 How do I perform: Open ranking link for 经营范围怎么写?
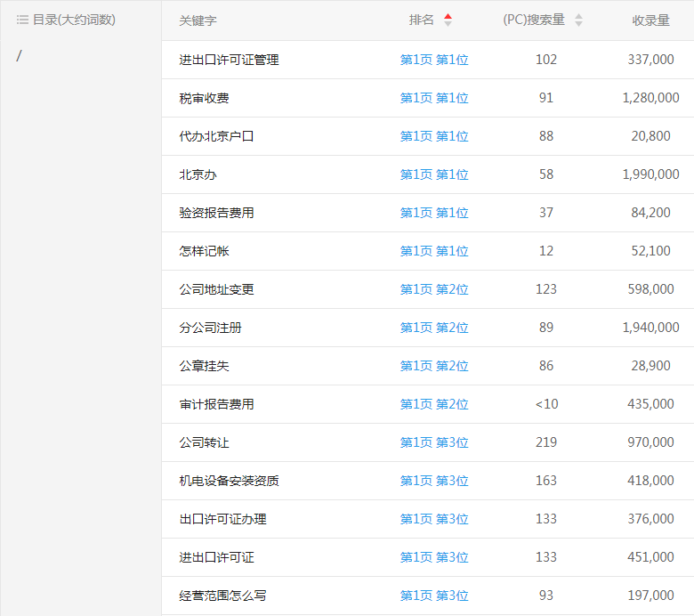[x=434, y=596]
